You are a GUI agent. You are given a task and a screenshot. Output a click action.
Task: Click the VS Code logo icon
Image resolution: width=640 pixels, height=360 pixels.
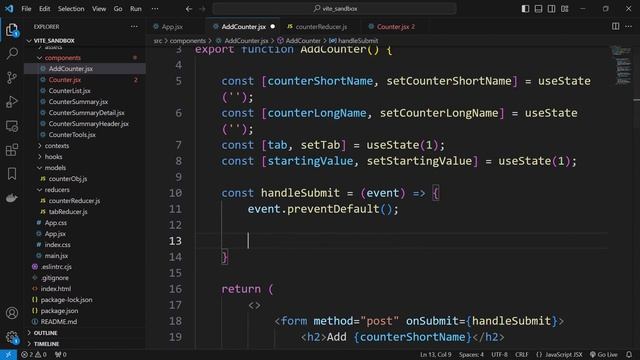pos(9,9)
